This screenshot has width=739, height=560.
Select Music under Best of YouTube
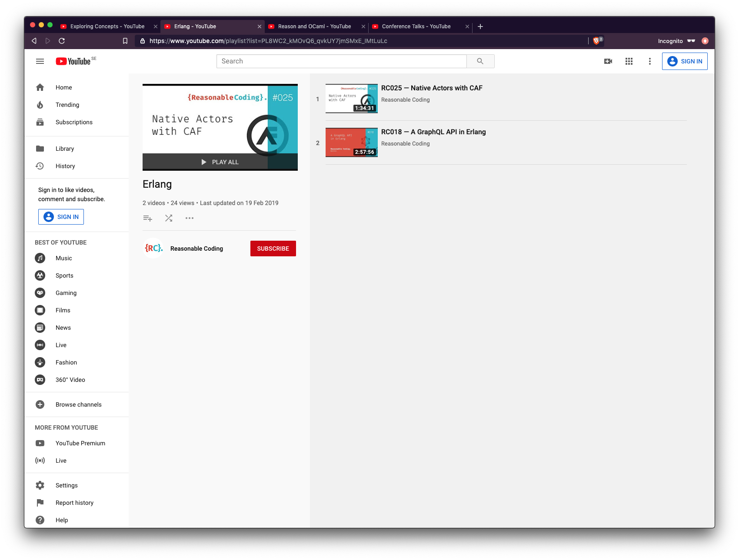(x=63, y=258)
